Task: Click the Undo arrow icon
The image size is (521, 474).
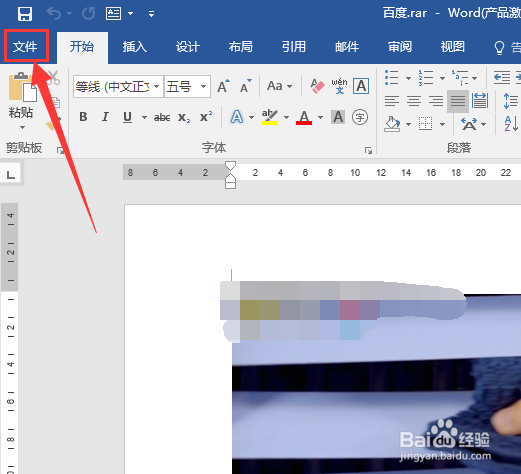Action: tap(54, 14)
